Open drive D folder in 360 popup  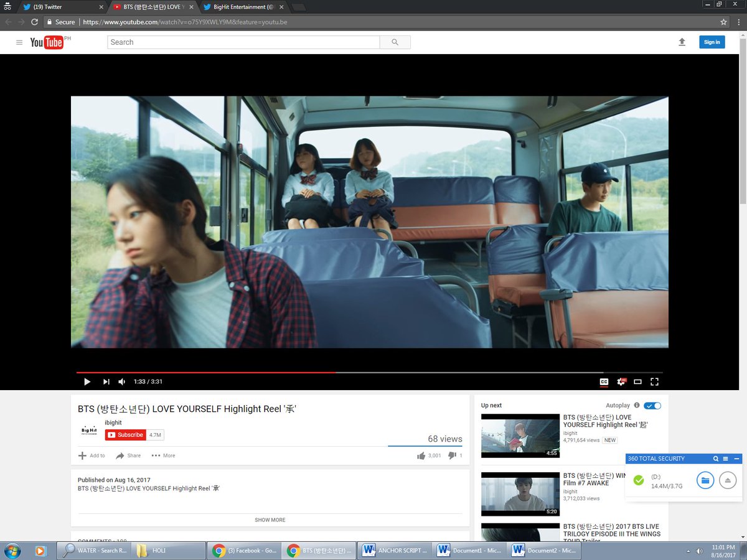click(705, 480)
